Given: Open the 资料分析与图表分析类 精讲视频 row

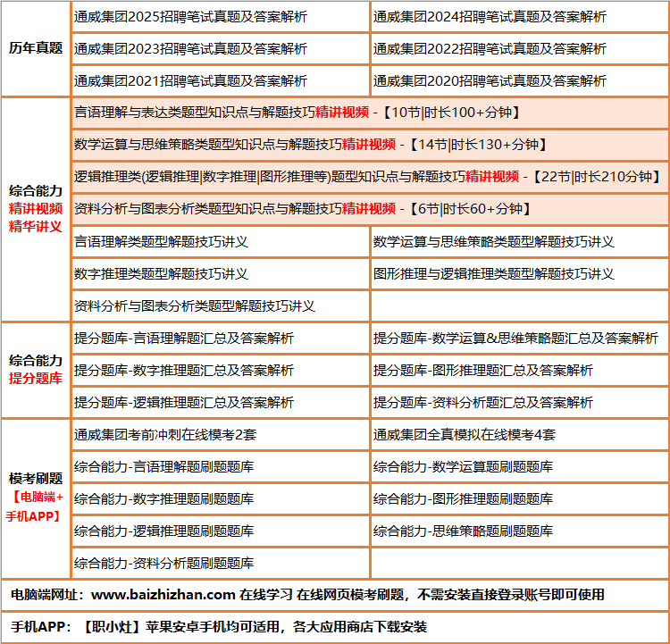Looking at the screenshot, I should click(x=370, y=209).
